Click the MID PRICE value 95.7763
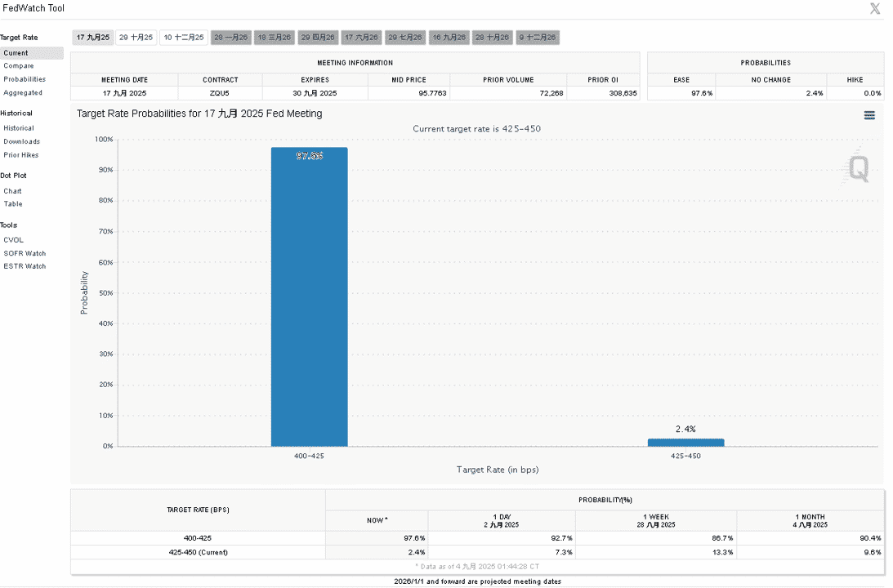This screenshot has width=893, height=588. pos(432,93)
